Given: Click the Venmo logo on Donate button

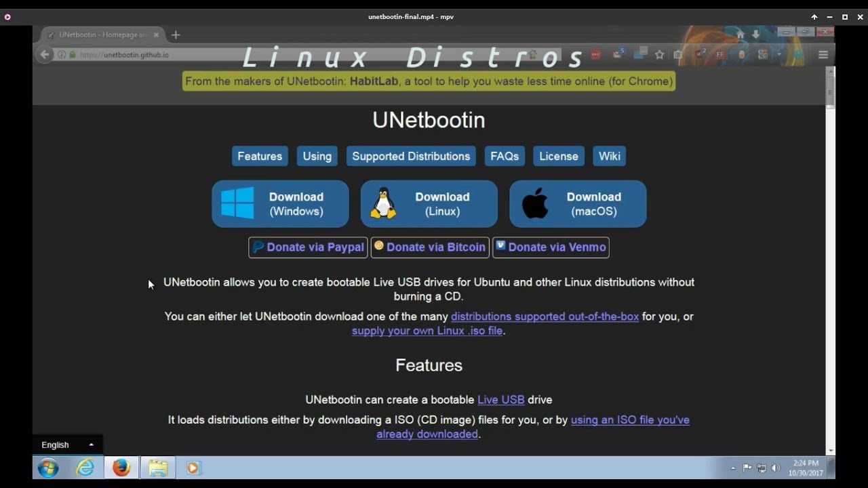Looking at the screenshot, I should tap(500, 245).
